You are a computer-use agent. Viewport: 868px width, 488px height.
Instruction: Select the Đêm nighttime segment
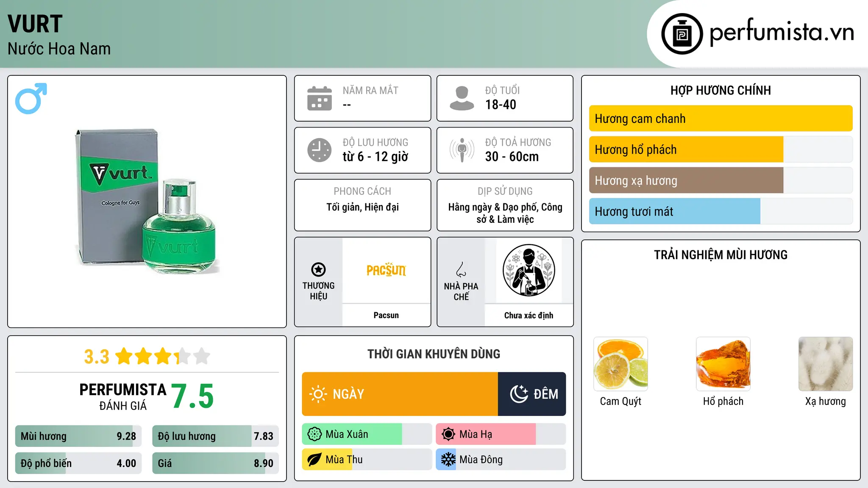point(532,394)
